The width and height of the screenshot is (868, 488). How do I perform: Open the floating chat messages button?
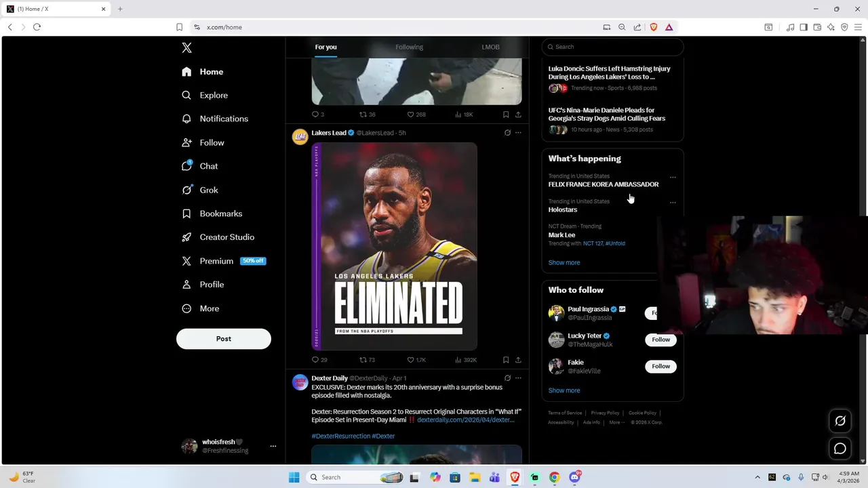click(840, 449)
